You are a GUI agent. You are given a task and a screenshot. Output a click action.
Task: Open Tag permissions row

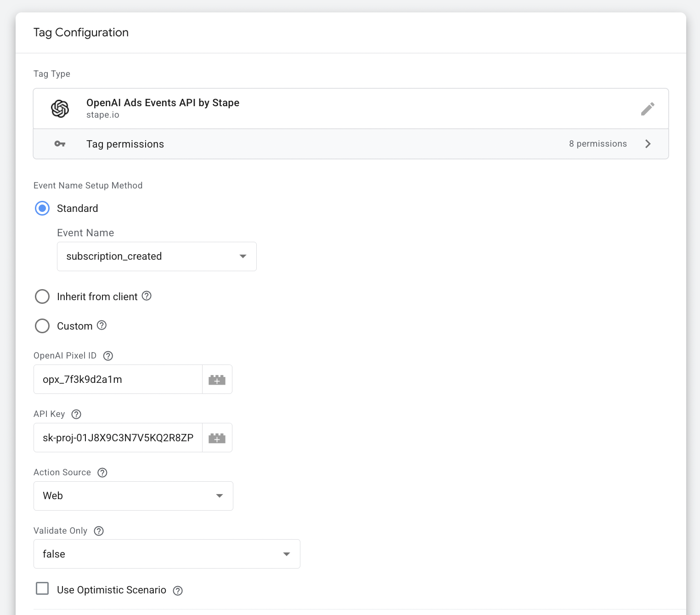pos(351,144)
